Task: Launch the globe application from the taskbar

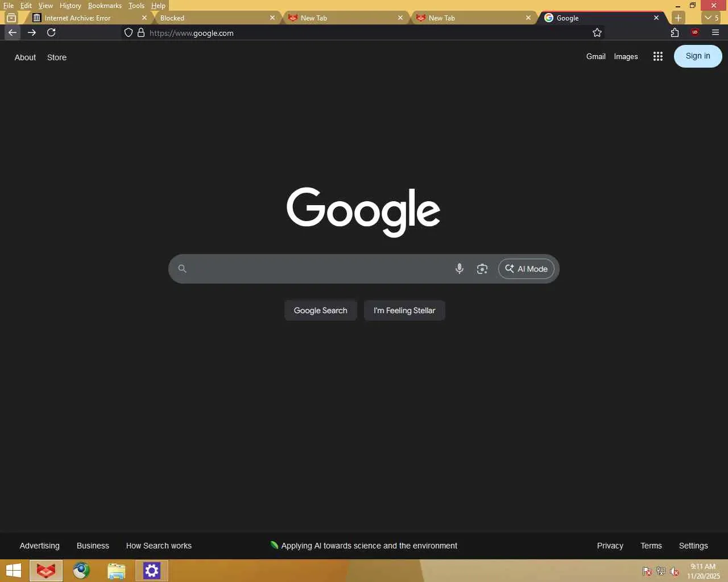Action: point(81,571)
